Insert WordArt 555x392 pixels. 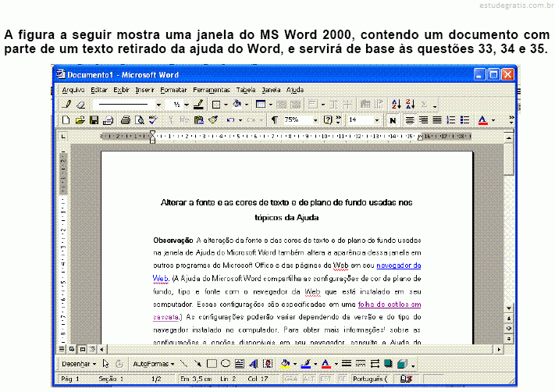point(254,364)
